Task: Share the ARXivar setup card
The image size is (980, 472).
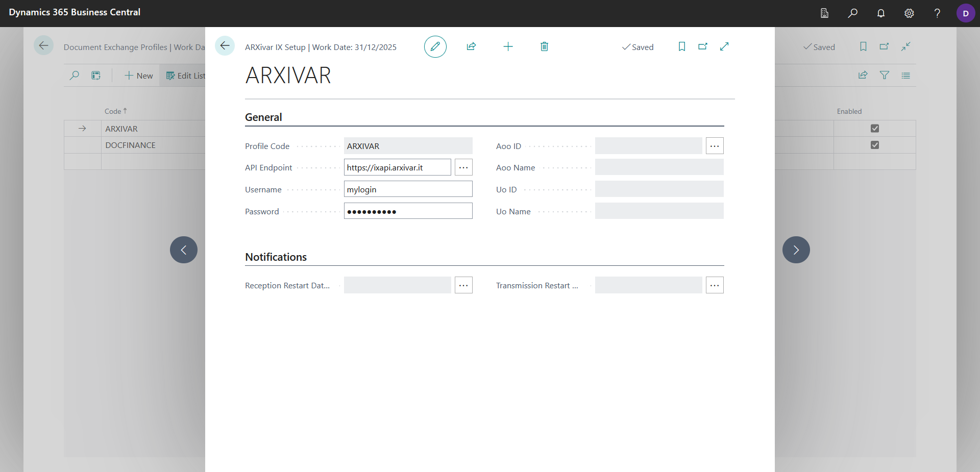Action: point(471,46)
